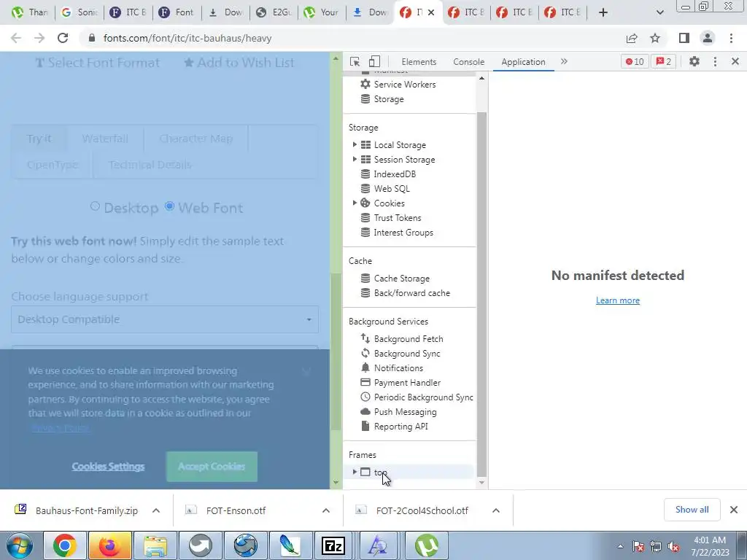Click the inspect element picker icon

point(355,61)
